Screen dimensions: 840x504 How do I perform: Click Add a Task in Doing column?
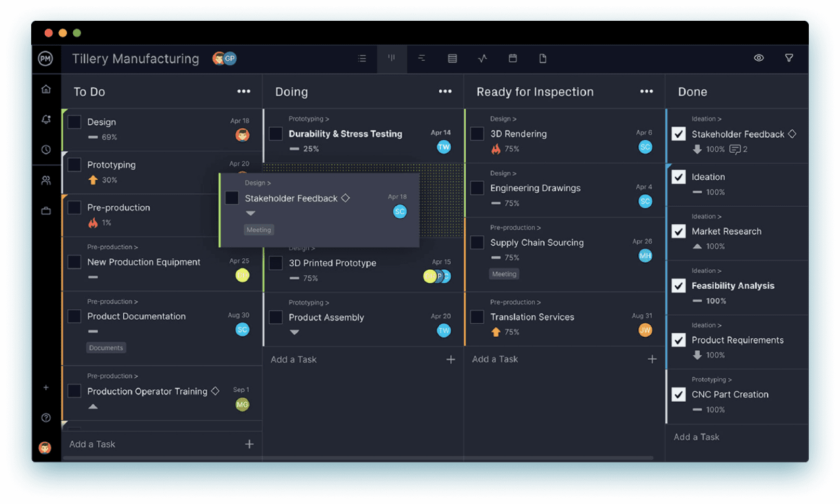click(294, 360)
